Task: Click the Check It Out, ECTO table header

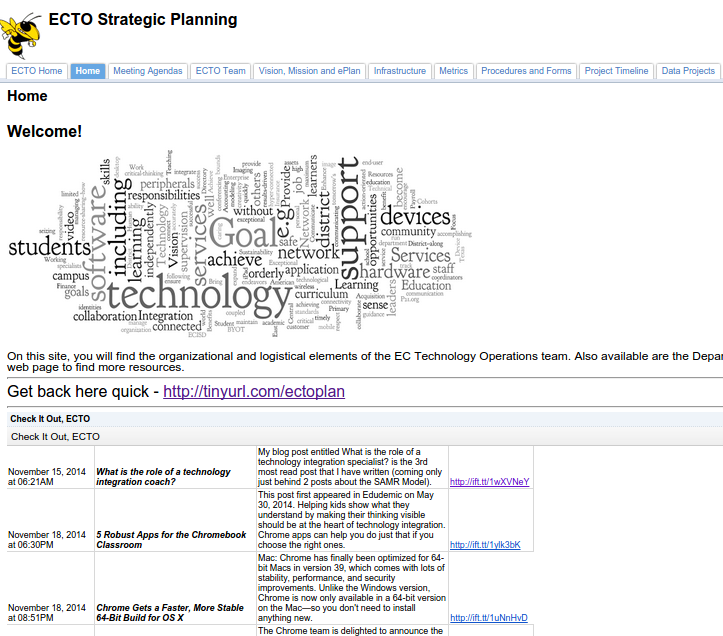Action: pos(50,418)
